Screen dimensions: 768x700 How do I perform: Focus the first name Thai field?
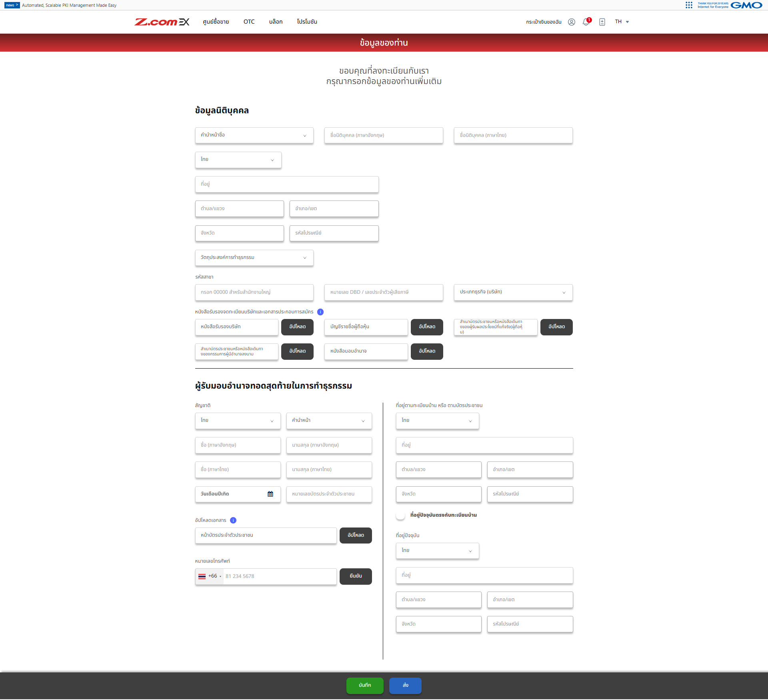238,470
